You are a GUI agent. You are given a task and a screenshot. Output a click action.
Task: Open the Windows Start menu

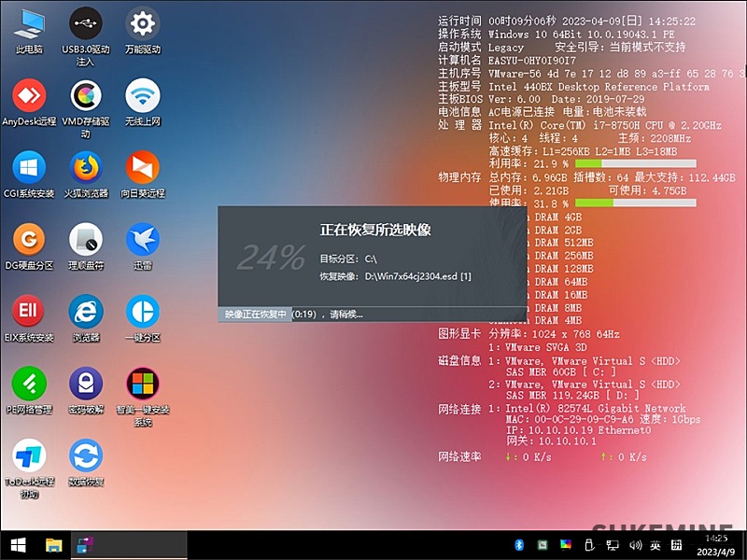pos(18,544)
